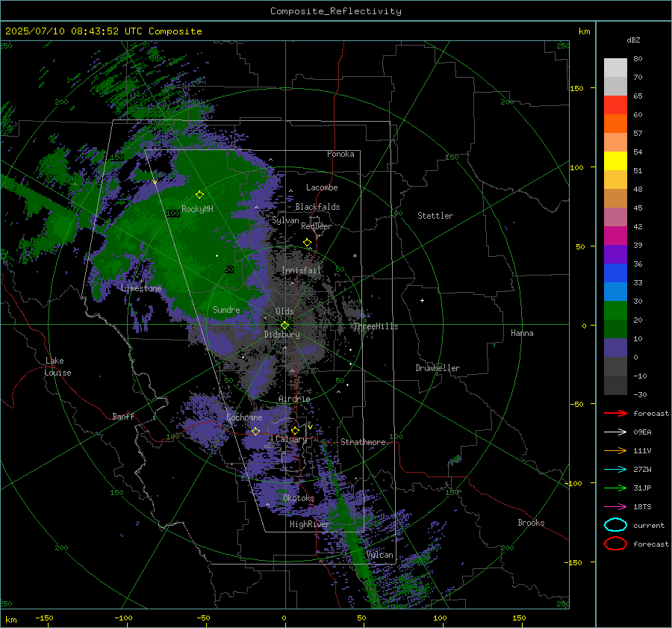Click the Banff label
Image resolution: width=672 pixels, height=628 pixels.
coord(123,417)
